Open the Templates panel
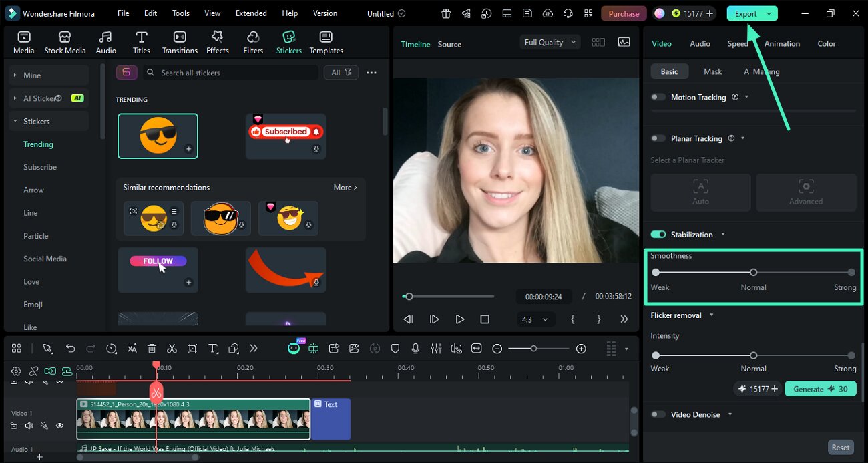 [326, 43]
